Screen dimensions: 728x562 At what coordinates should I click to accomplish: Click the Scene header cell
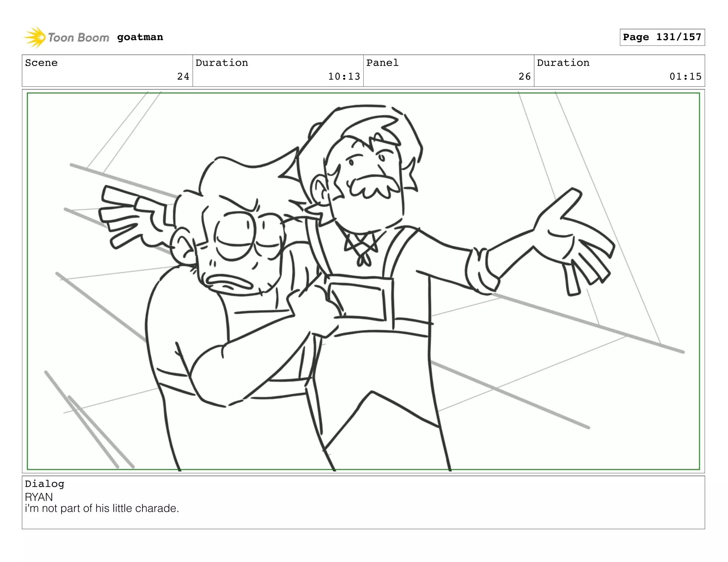[41, 63]
